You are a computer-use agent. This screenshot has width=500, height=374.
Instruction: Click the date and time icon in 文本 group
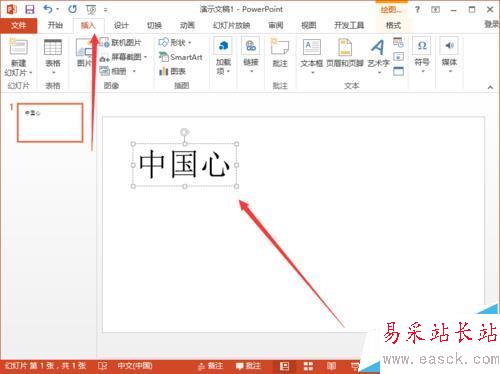398,42
